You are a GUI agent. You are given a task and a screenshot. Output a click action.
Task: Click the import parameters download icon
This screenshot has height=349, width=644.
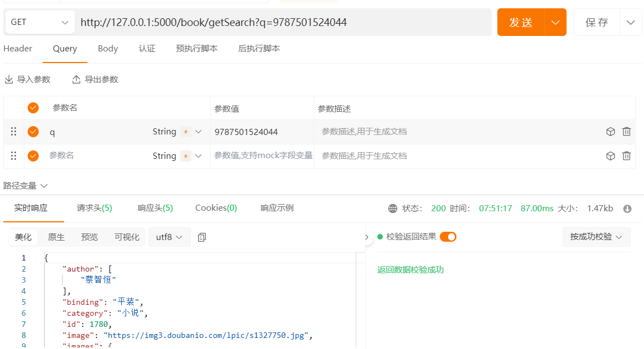[x=9, y=79]
